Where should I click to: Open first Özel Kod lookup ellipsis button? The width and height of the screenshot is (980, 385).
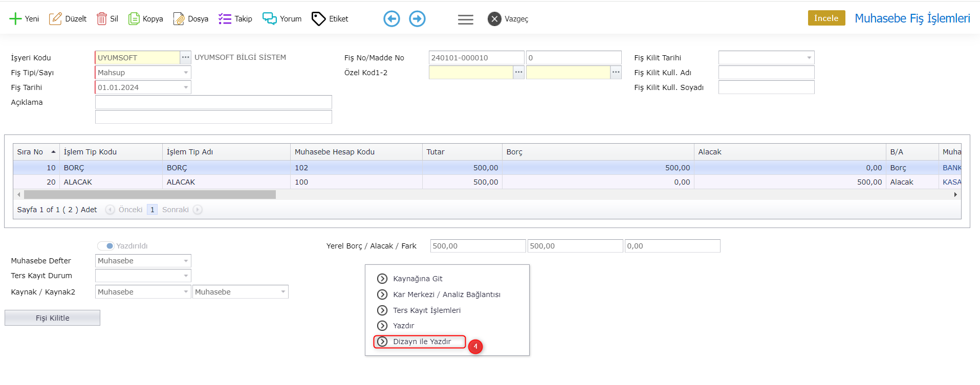pos(519,73)
